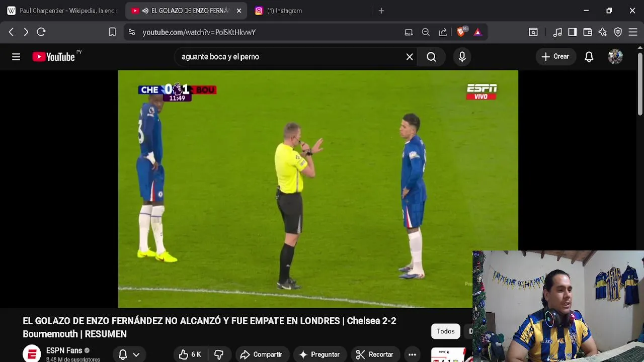This screenshot has width=644, height=362.
Task: Open Brave Wallet icon
Action: coord(588,32)
